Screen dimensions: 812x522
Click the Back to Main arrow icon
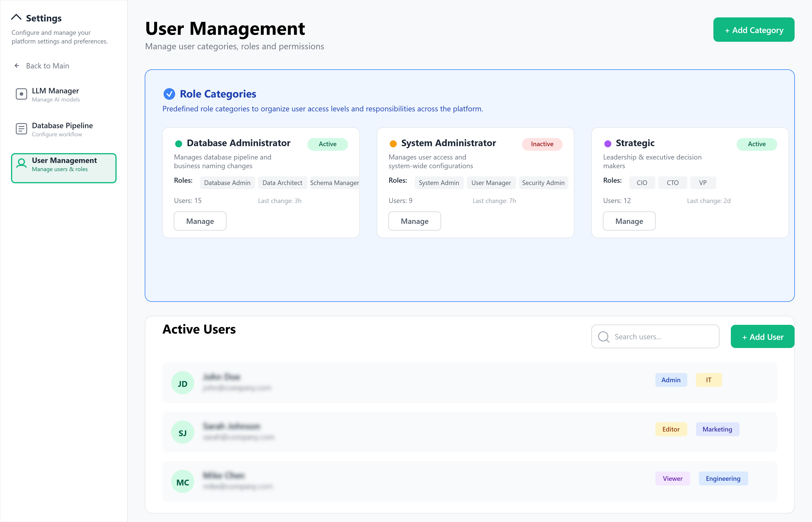[17, 66]
